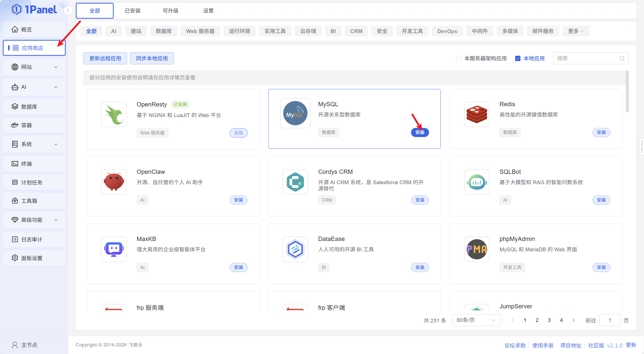Click the update remote apps button
Image resolution: width=644 pixels, height=354 pixels.
105,59
